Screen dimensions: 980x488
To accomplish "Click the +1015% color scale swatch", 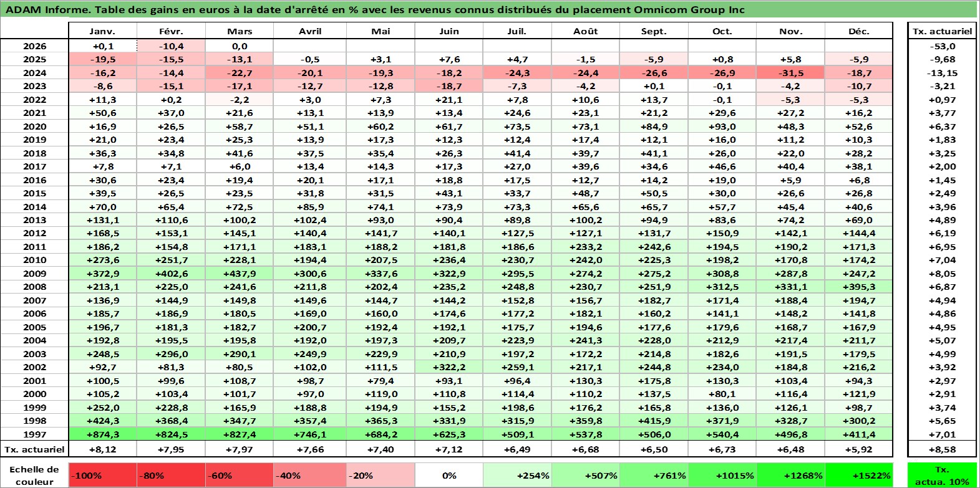I will coord(722,475).
